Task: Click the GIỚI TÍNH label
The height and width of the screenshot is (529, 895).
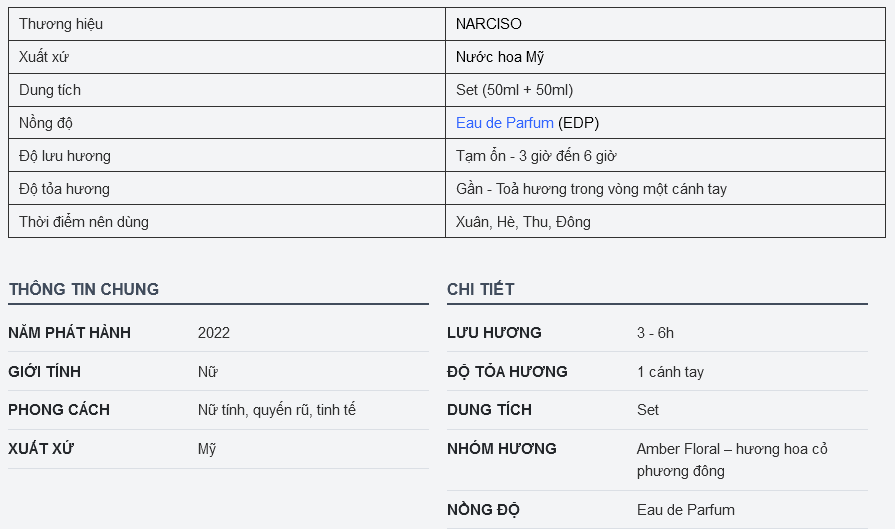Action: tap(45, 371)
